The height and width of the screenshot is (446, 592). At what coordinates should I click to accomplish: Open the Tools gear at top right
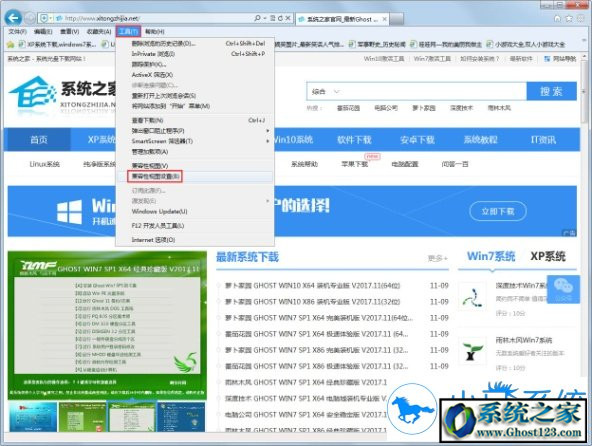tap(581, 18)
